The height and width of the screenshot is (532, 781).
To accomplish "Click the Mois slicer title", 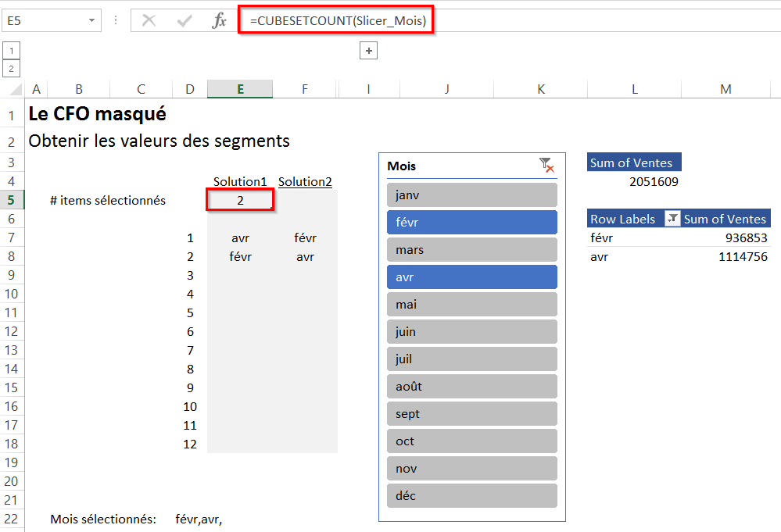I will click(x=402, y=166).
